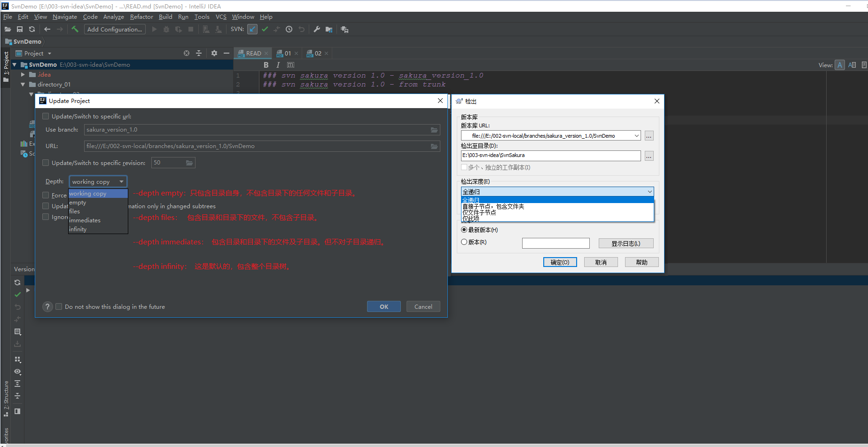
Task: Open Settings with the wrench toolbar icon
Action: [x=316, y=29]
